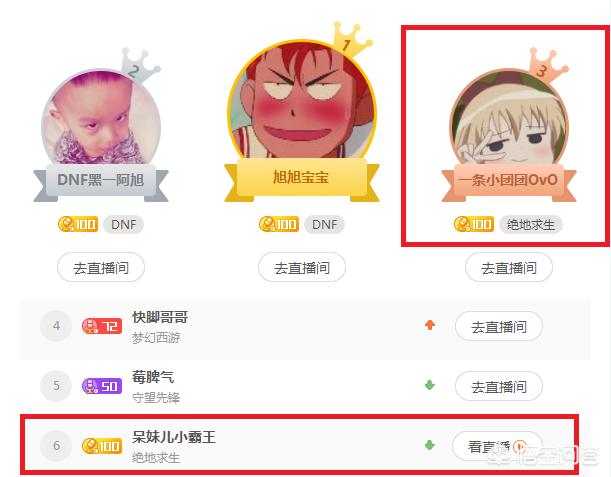
Task: Click 去直播间 button for 莓脾气
Action: tap(499, 386)
